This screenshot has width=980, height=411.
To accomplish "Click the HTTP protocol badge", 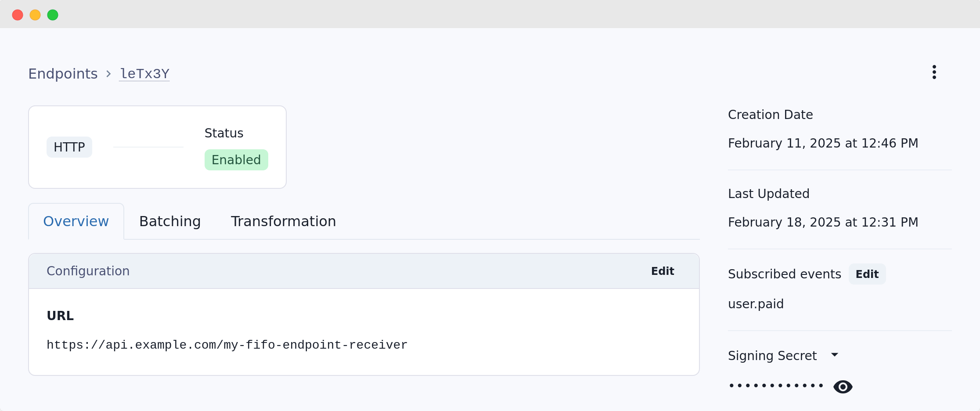I will click(x=69, y=147).
